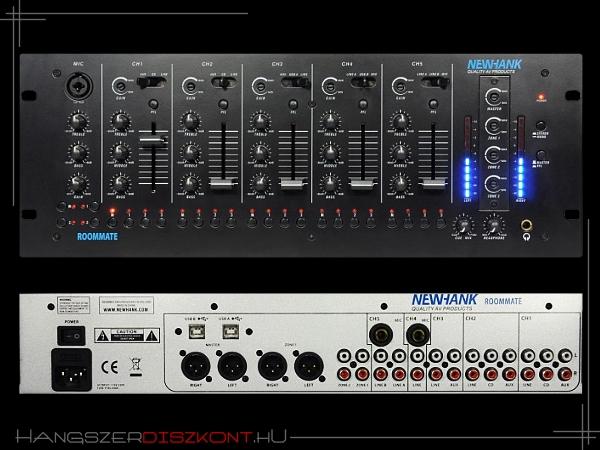600x450 pixels.
Task: Click the CH1 MIDDLE EQ knob
Action: click(x=121, y=153)
